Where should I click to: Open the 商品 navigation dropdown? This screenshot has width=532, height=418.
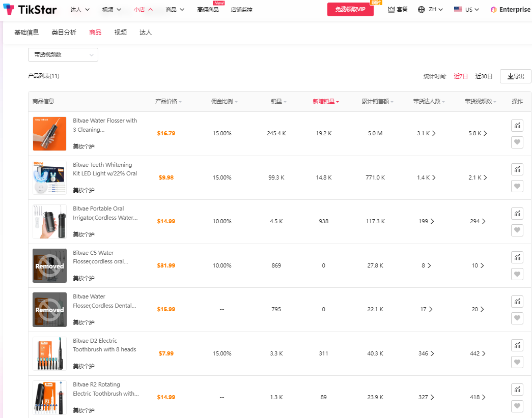point(175,9)
